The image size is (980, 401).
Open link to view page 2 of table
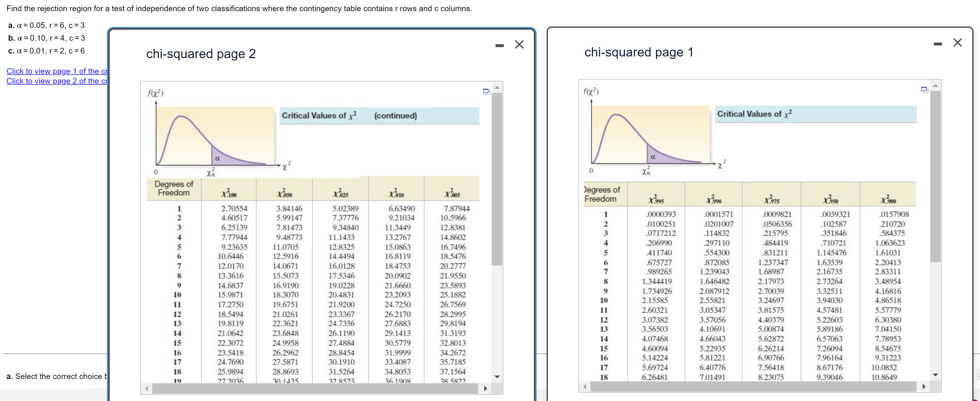[57, 81]
